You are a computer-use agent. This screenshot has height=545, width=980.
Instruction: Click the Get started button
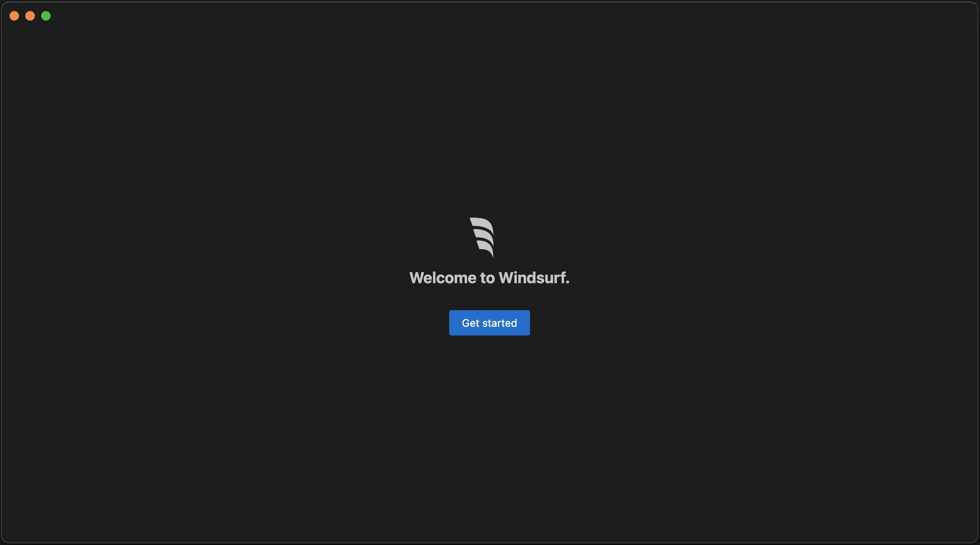click(489, 323)
